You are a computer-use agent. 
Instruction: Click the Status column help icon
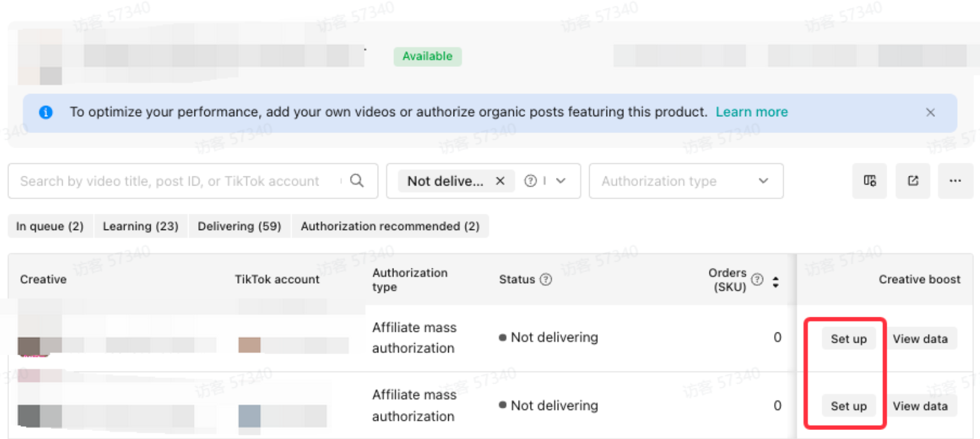click(546, 279)
